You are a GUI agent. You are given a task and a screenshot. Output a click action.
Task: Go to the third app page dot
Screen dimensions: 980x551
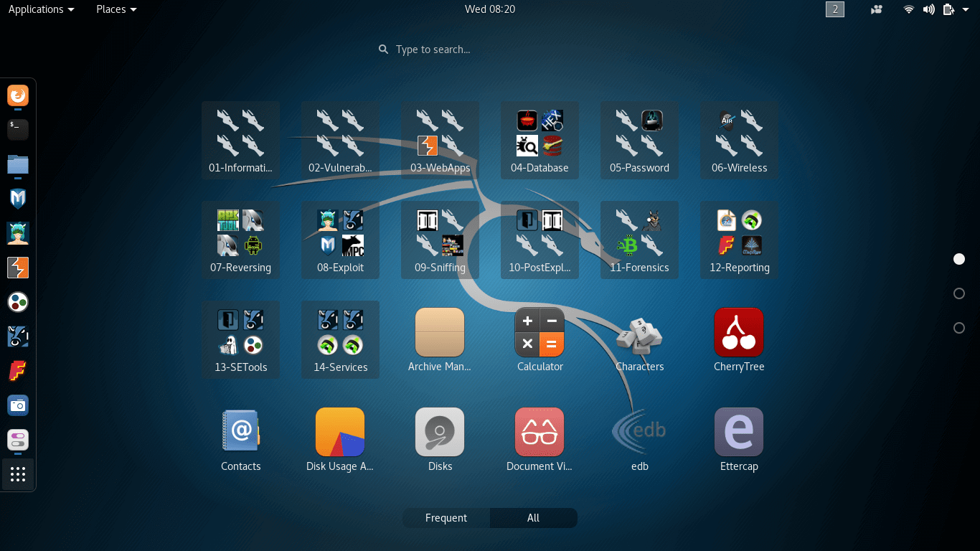pos(959,328)
